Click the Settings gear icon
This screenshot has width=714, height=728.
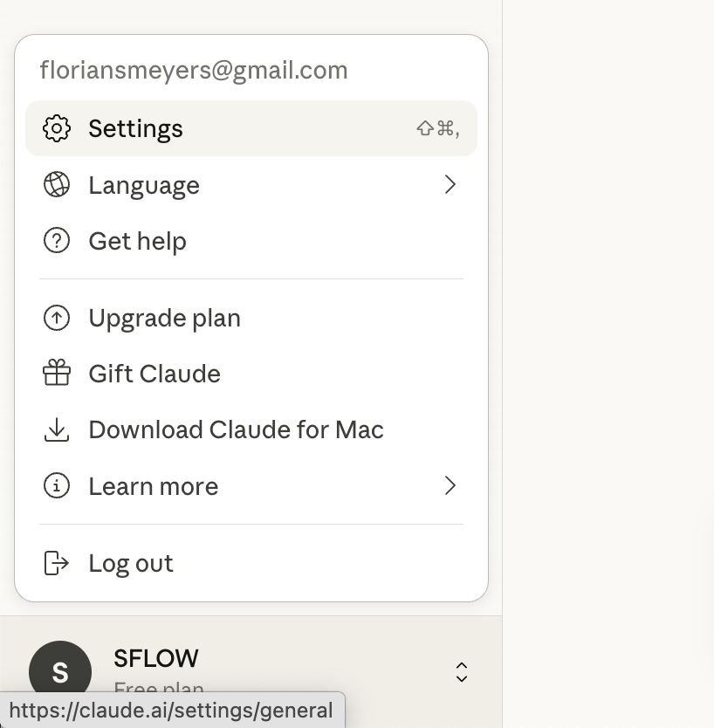pos(56,128)
